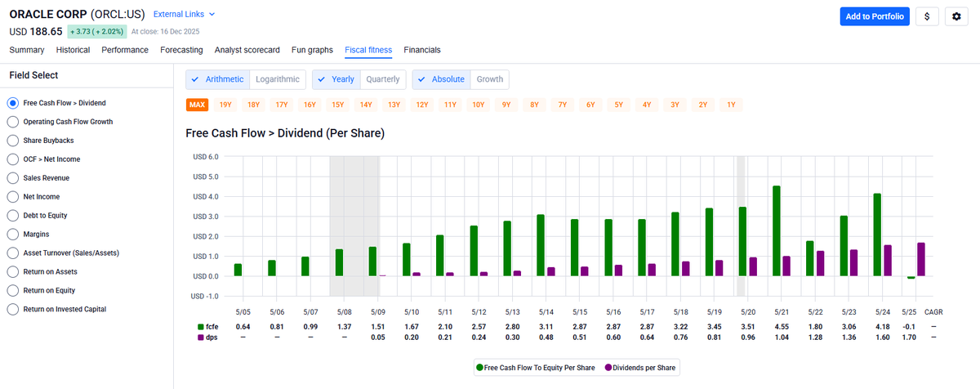Select Fiscal fitness tab
The height and width of the screenshot is (389, 980).
(368, 50)
